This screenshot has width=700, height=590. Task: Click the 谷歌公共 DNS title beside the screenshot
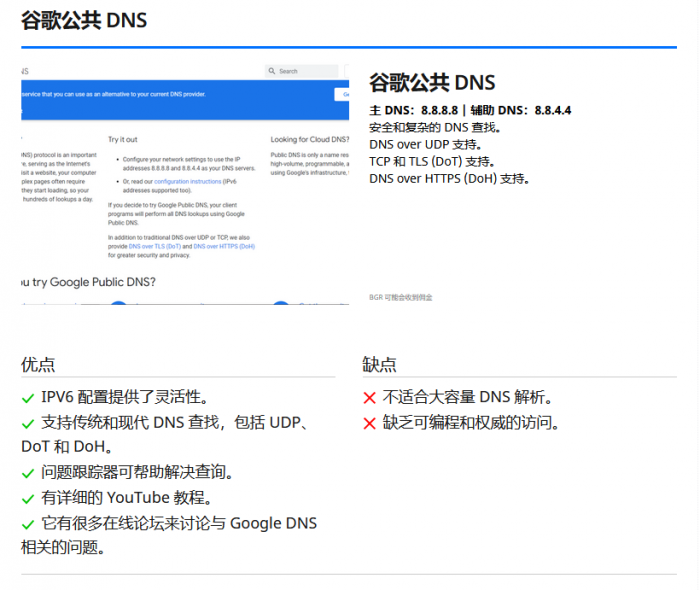[x=432, y=83]
